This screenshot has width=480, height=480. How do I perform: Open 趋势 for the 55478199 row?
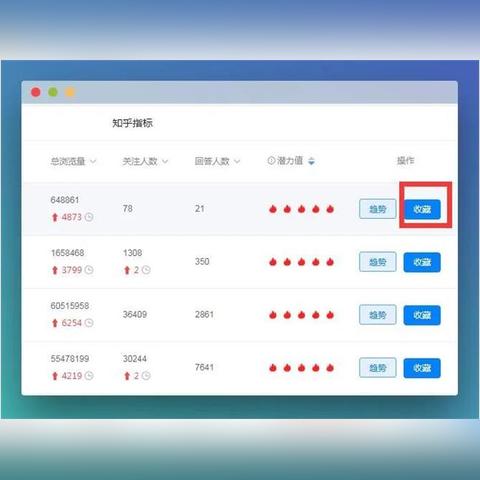[x=378, y=368]
